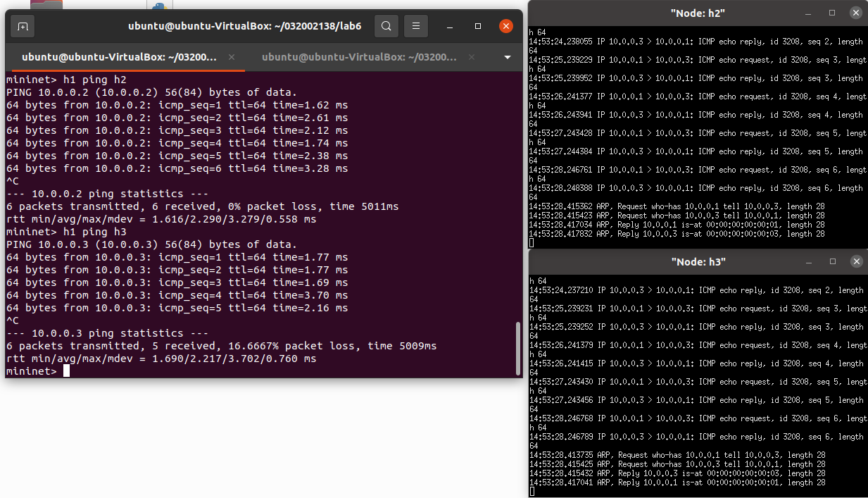
Task: Click the rtt line "1.616/2.290/3.279/0.558 ms"
Action: (161, 219)
